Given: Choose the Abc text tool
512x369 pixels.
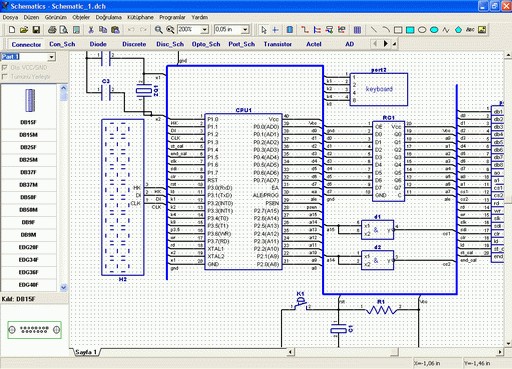Looking at the screenshot, I should 470,30.
